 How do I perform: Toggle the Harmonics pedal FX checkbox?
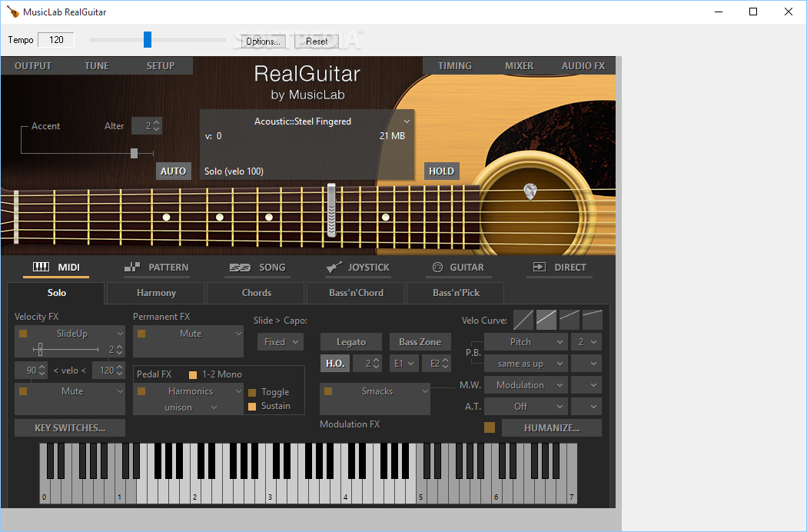click(x=141, y=391)
